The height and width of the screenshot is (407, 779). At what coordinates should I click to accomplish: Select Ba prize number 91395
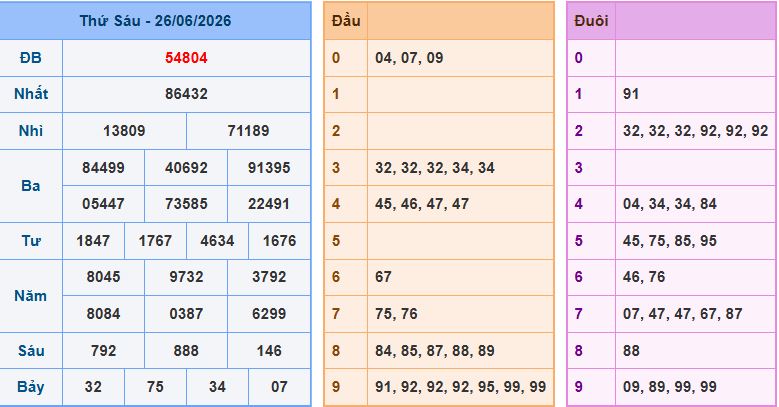[269, 167]
